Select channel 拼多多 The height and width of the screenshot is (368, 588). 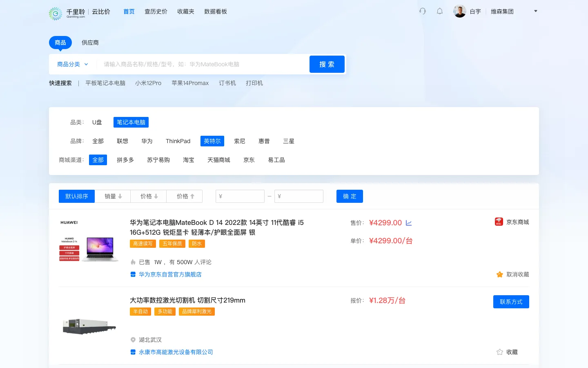(x=125, y=160)
